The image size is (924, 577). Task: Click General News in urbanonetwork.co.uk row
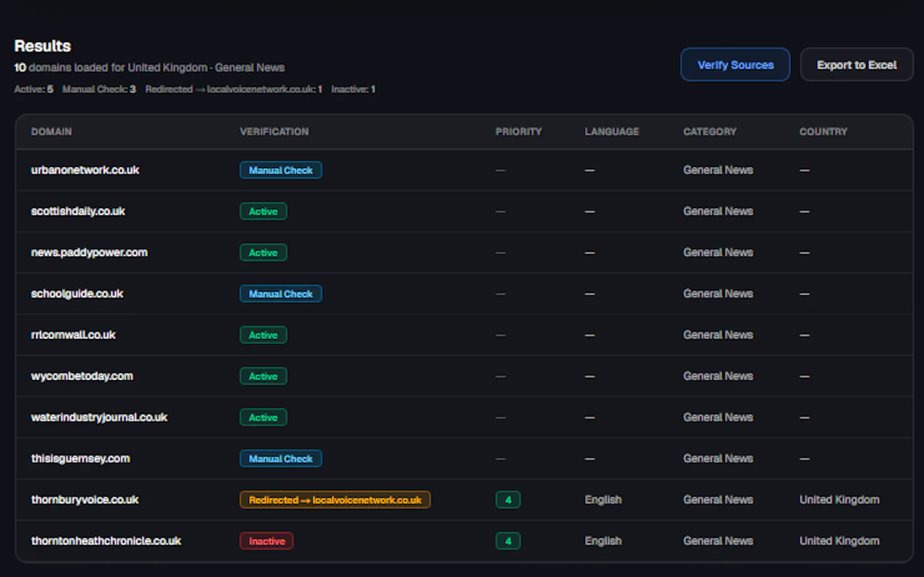coord(718,170)
